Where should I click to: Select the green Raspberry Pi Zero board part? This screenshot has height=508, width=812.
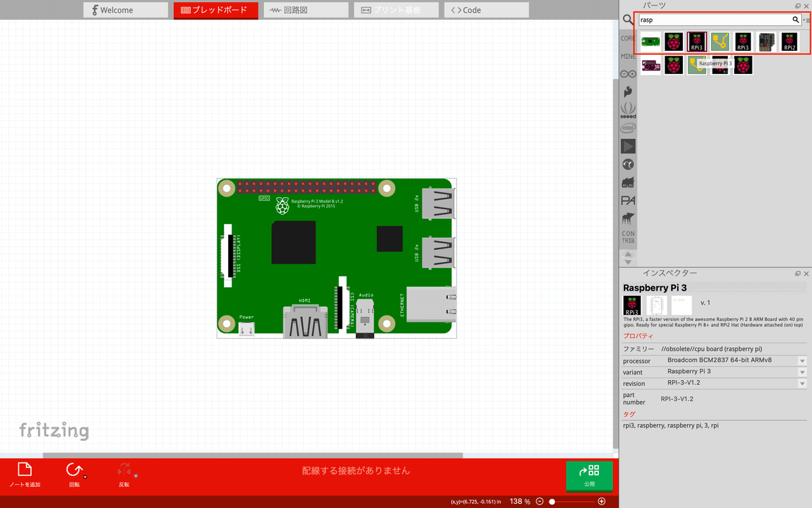pyautogui.click(x=651, y=42)
